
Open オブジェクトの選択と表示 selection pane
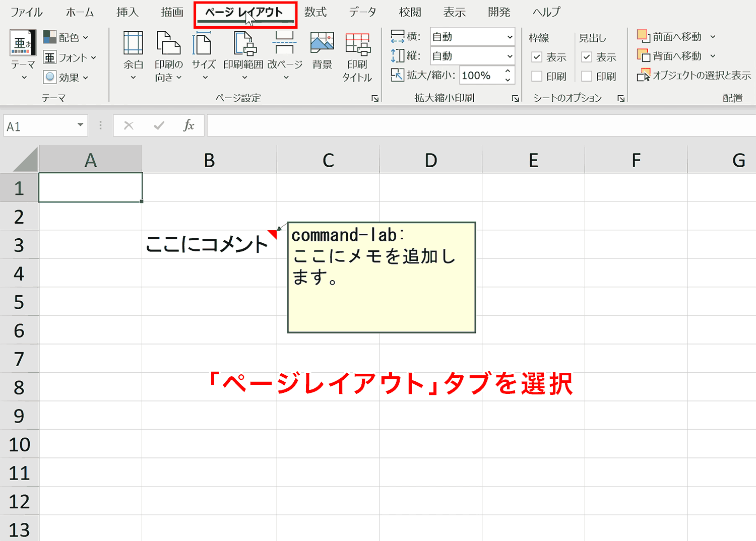tap(694, 75)
